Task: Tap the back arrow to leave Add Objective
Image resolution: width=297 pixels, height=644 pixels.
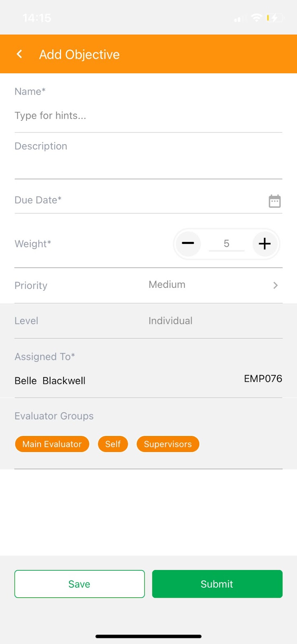Action: pyautogui.click(x=19, y=54)
